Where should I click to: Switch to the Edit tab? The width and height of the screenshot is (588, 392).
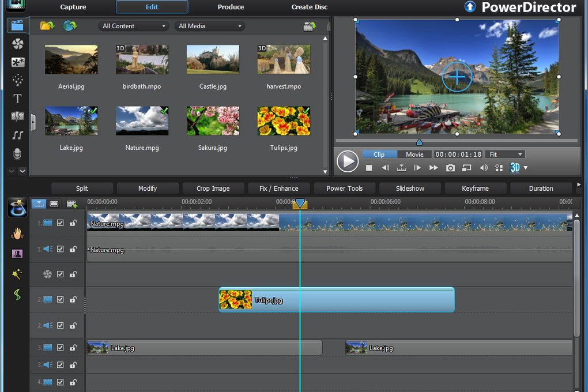pos(152,7)
